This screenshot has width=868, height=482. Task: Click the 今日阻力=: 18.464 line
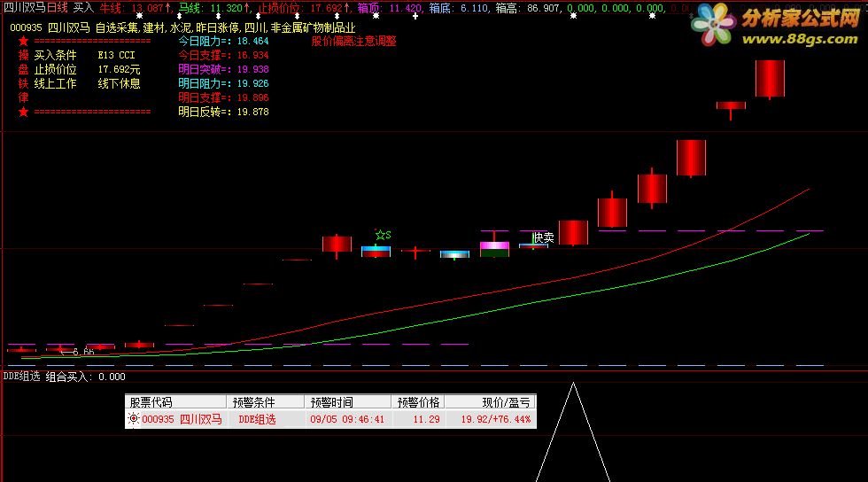pyautogui.click(x=223, y=41)
